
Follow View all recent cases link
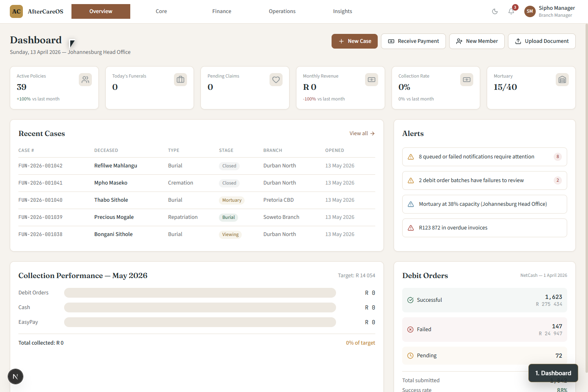click(x=362, y=134)
